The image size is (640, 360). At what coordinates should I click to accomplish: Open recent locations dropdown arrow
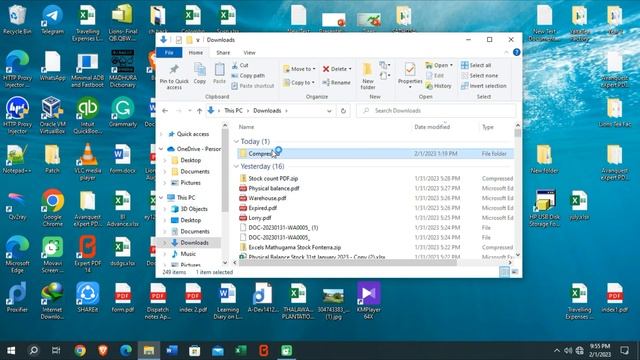pyautogui.click(x=189, y=111)
